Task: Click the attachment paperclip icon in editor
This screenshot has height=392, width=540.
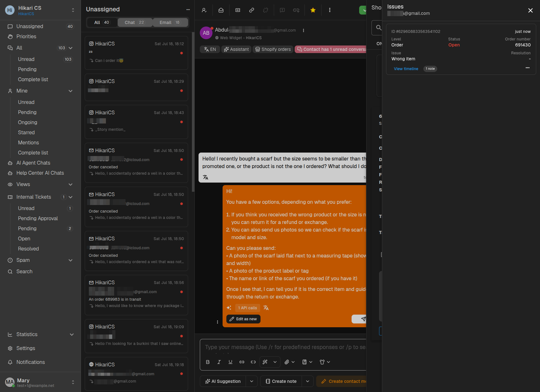Action: tap(287, 362)
